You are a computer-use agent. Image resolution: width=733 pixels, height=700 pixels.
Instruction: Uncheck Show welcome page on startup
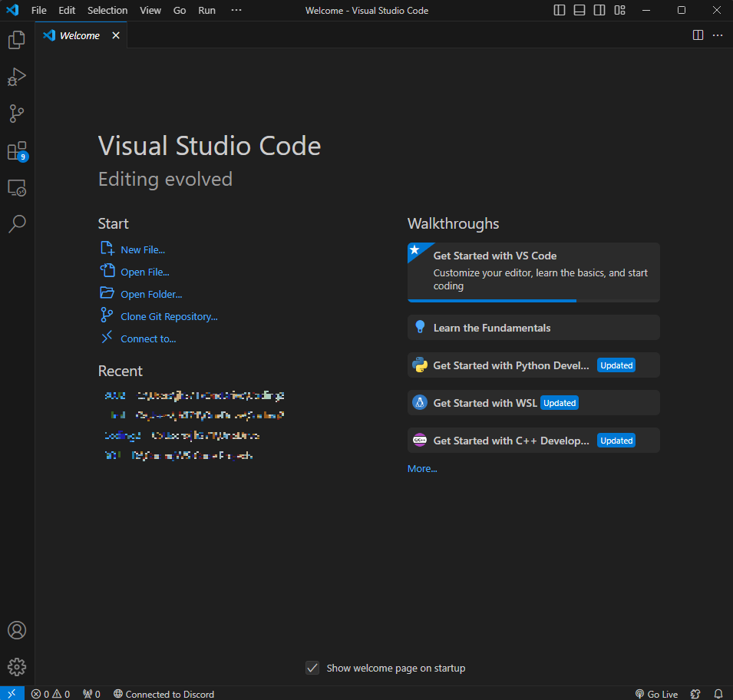tap(312, 668)
